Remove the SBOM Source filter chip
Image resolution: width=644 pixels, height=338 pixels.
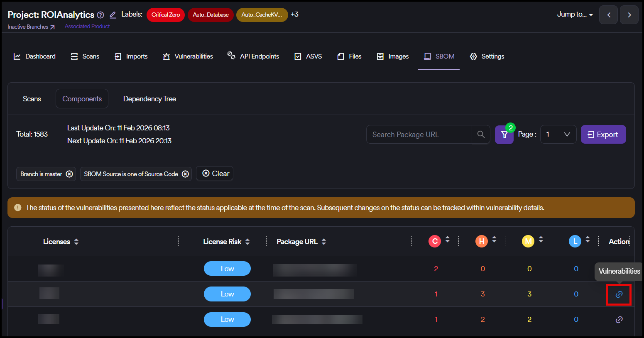tap(186, 174)
